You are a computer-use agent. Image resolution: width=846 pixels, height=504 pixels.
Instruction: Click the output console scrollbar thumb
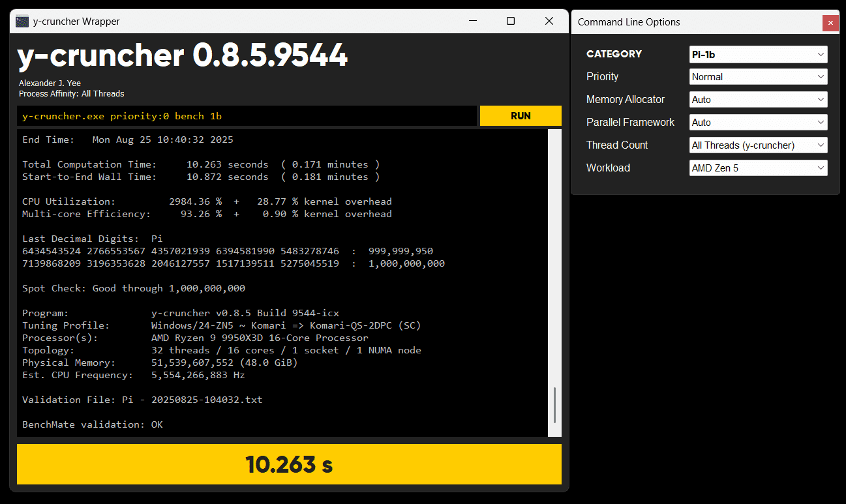(555, 405)
